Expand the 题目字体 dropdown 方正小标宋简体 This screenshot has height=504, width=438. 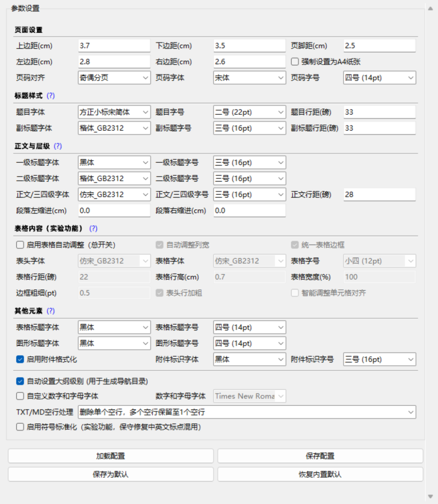114,112
